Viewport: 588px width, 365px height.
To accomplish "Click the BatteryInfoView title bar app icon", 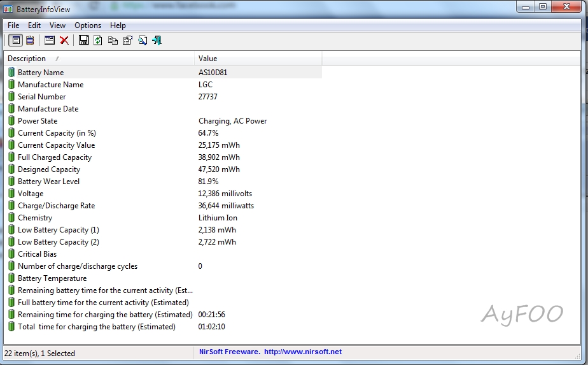I will pyautogui.click(x=8, y=9).
